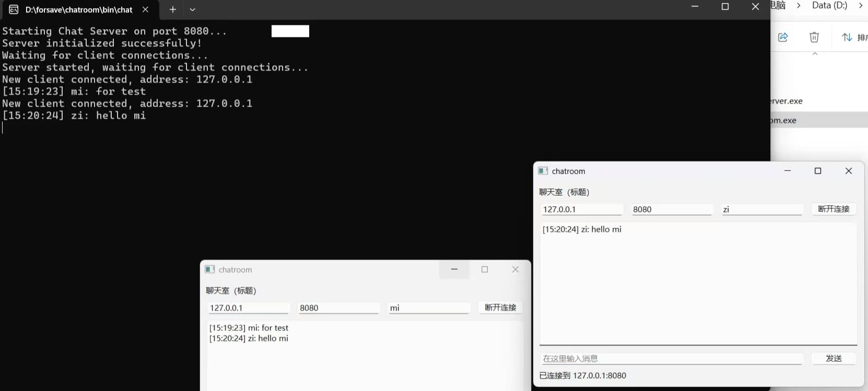Close the zi chatroom window
Screen dimensions: 868x391
[x=849, y=171]
